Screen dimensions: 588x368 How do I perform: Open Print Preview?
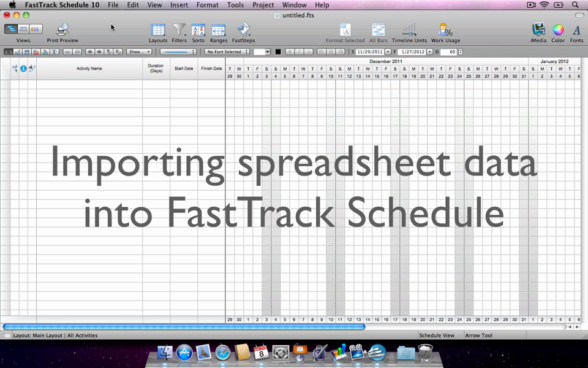click(x=62, y=33)
